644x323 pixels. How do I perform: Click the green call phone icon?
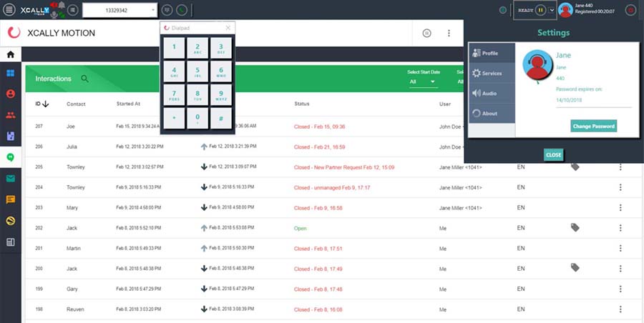(x=181, y=10)
